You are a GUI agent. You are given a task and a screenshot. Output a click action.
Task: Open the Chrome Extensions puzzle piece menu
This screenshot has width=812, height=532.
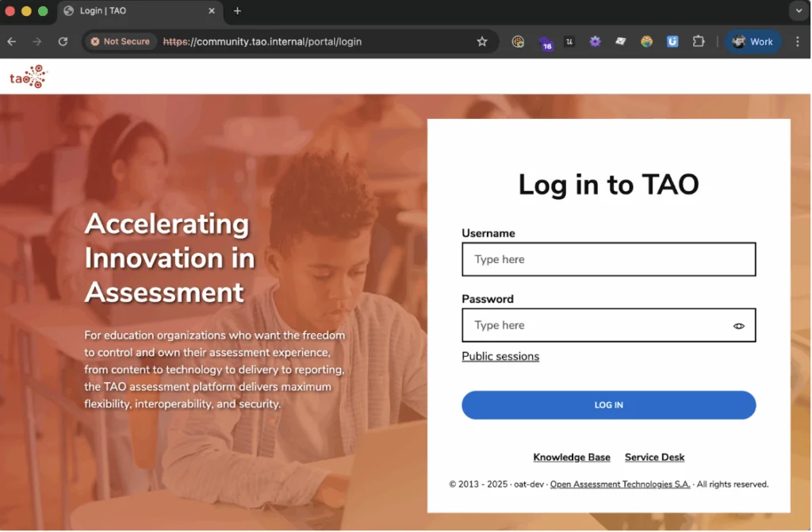coord(699,41)
